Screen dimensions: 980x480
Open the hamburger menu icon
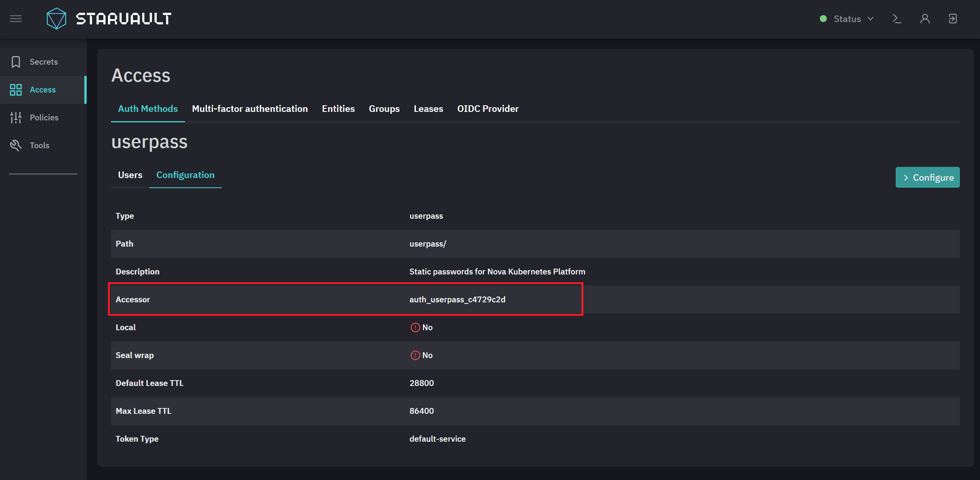[16, 19]
